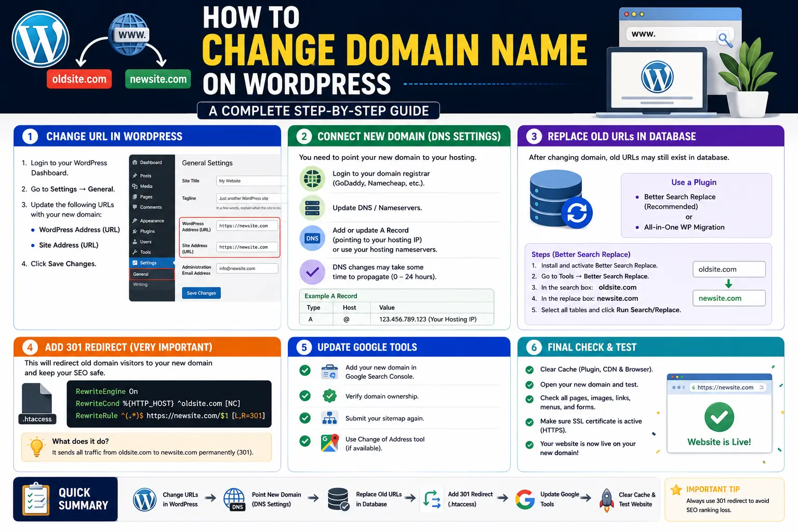Click the check next to Use Change of Address tool
The width and height of the screenshot is (798, 532).
click(305, 441)
